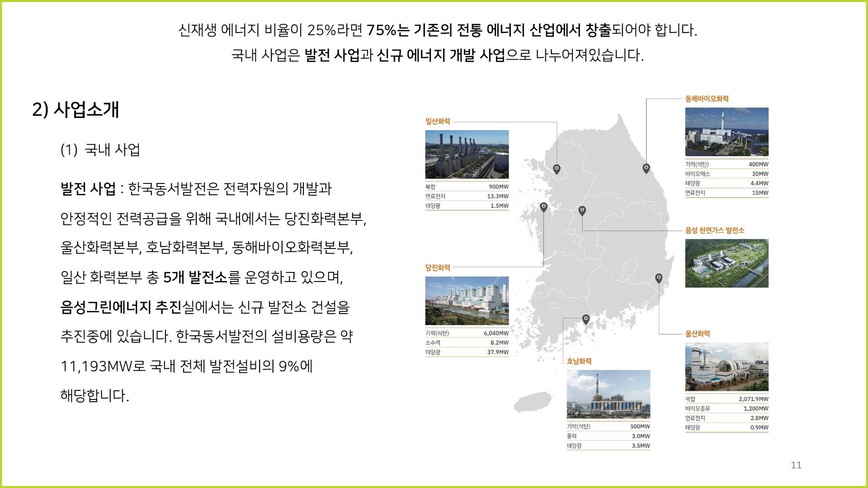Click the (1) 국내 사업 subheading

point(100,150)
